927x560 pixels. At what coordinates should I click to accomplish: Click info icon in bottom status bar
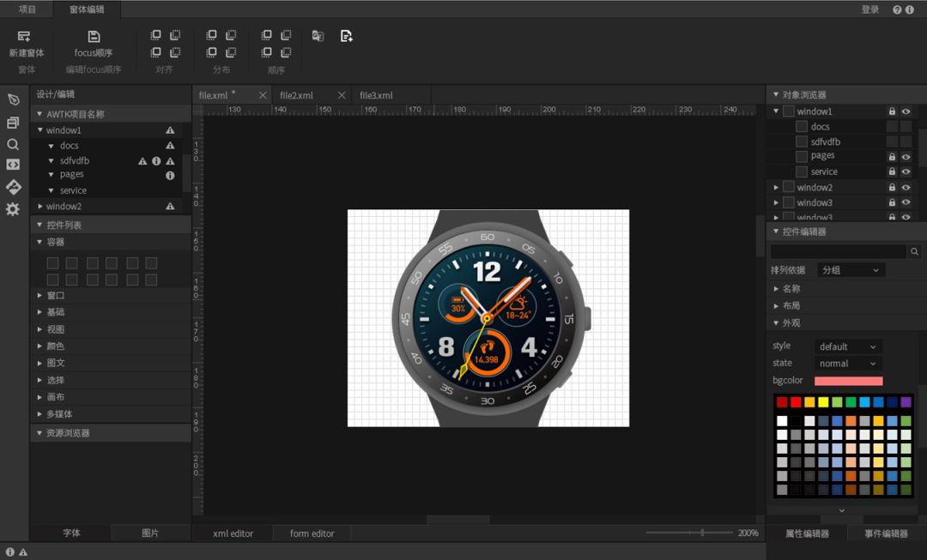click(x=10, y=551)
